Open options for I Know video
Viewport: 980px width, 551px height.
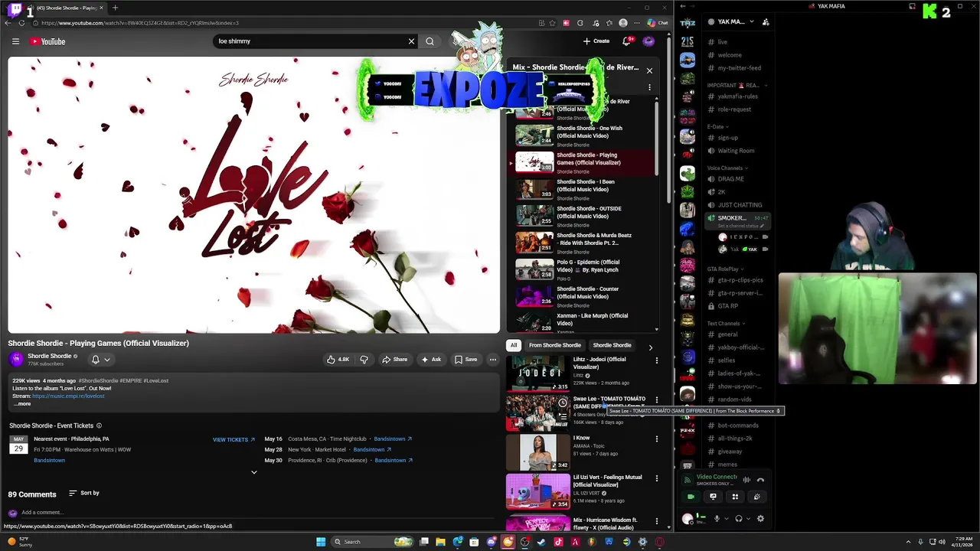[656, 439]
